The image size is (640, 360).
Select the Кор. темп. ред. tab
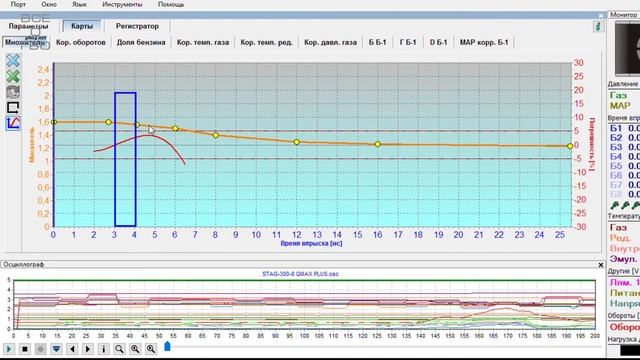267,42
